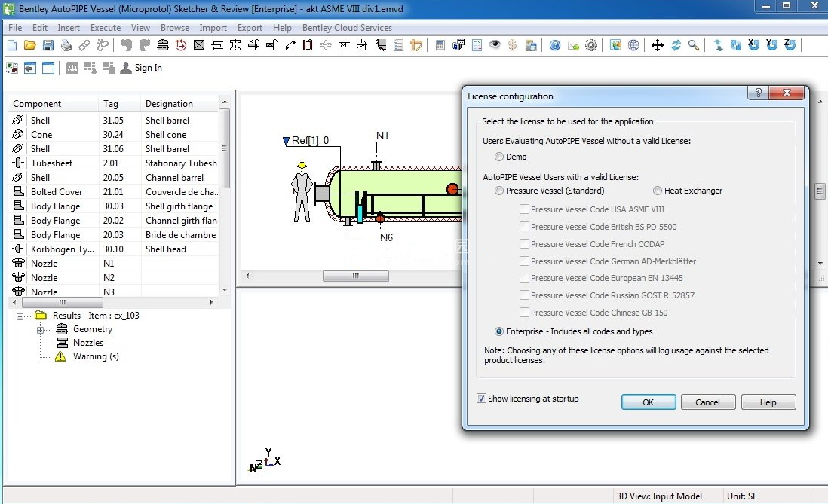Choose Pressure Vessel (Standard) license option
Screen dimensions: 828x504
(499, 191)
